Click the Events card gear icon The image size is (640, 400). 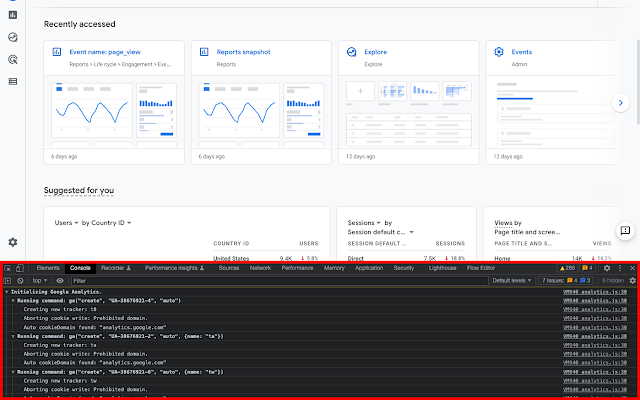pyautogui.click(x=499, y=52)
